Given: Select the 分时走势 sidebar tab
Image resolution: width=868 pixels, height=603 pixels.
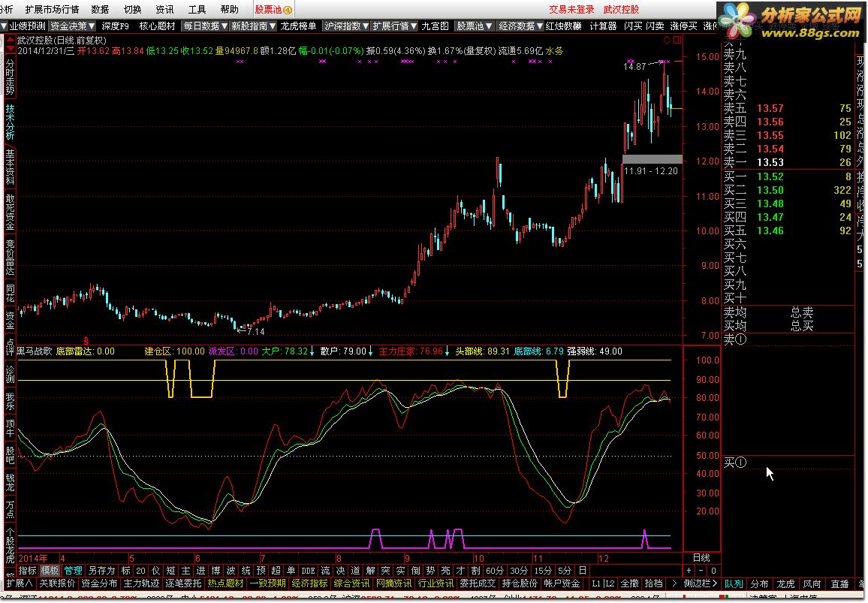Looking at the screenshot, I should 10,77.
